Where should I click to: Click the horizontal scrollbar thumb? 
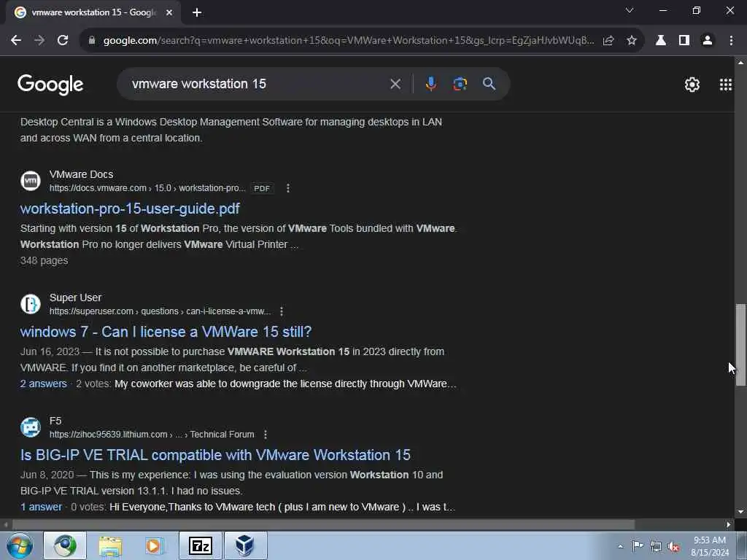[323, 525]
